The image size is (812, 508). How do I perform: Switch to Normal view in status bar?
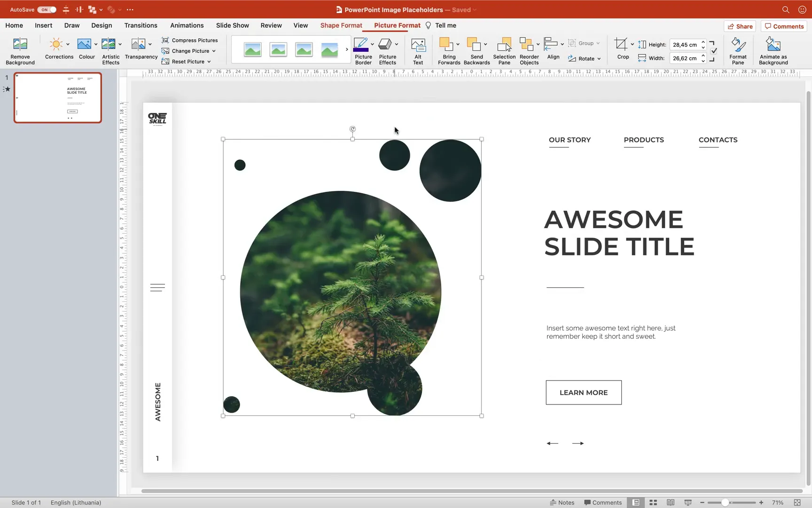pyautogui.click(x=636, y=502)
